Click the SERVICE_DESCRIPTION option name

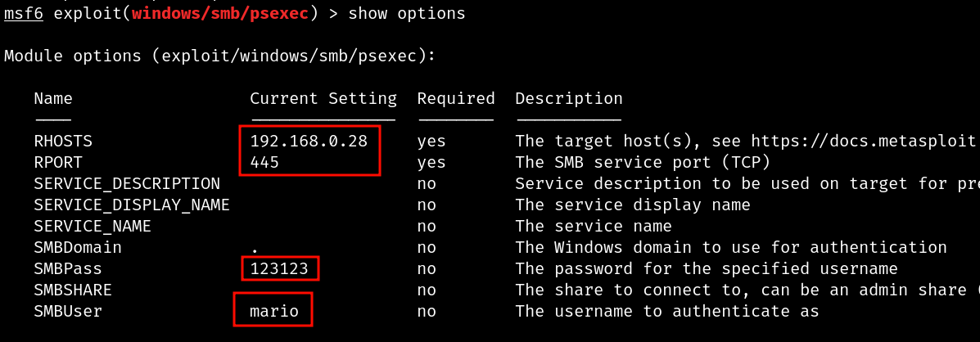click(127, 183)
